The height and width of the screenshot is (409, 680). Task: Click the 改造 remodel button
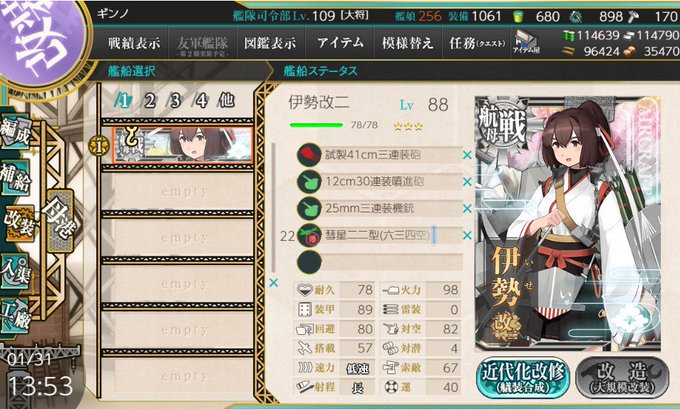pyautogui.click(x=622, y=376)
